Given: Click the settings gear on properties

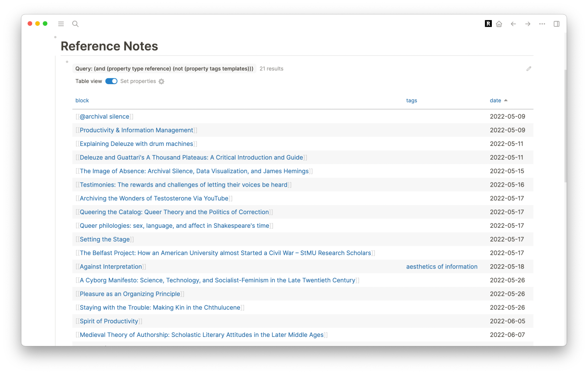Looking at the screenshot, I should click(x=162, y=81).
